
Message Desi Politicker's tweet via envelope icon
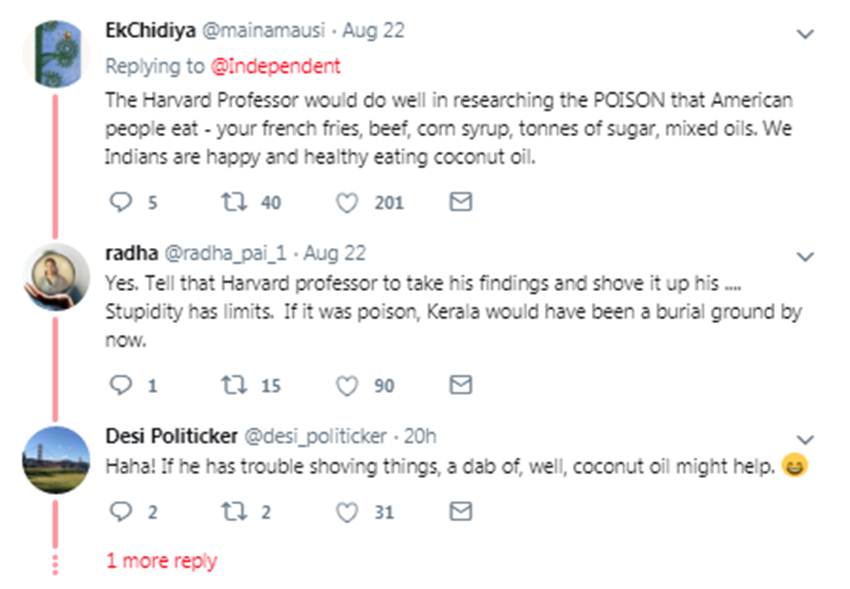[459, 512]
